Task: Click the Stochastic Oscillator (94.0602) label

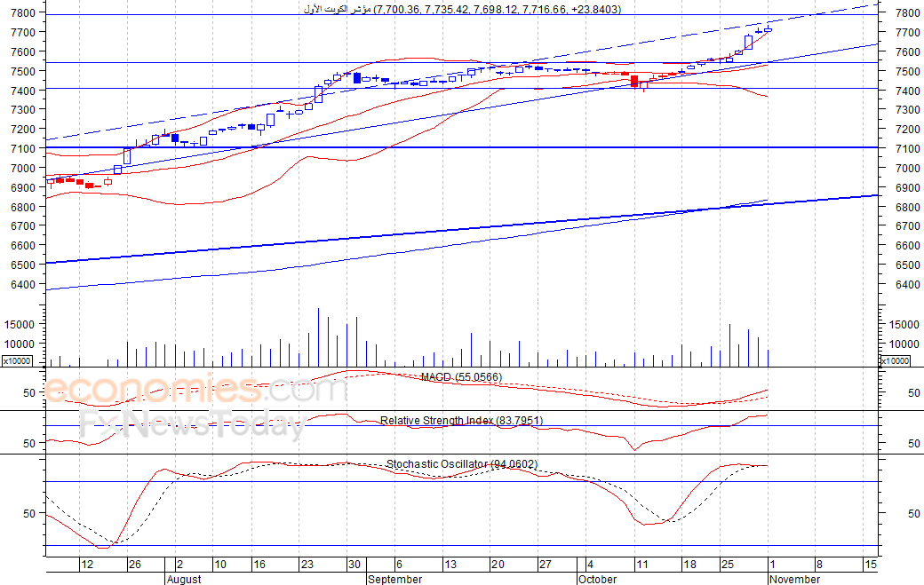Action: click(x=462, y=464)
